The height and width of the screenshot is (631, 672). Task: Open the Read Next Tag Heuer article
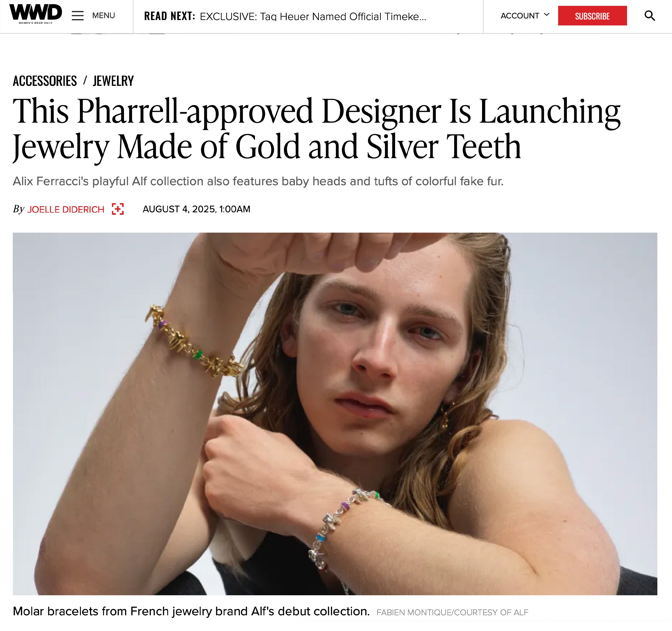(313, 16)
